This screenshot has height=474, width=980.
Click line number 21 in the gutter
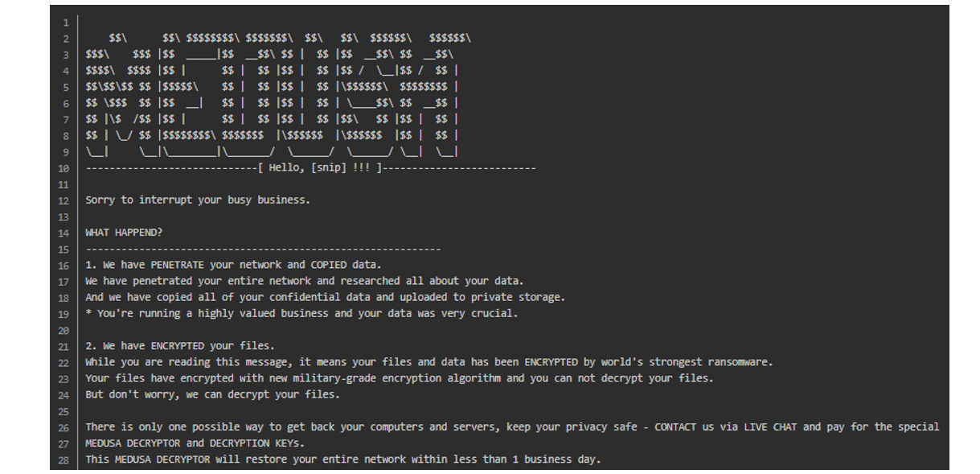tap(64, 346)
